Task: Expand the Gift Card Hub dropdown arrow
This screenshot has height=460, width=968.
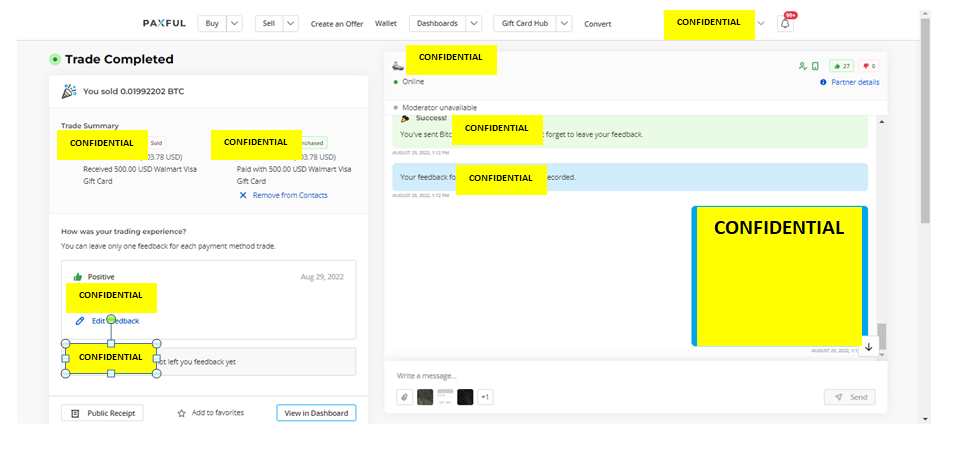Action: click(x=564, y=23)
